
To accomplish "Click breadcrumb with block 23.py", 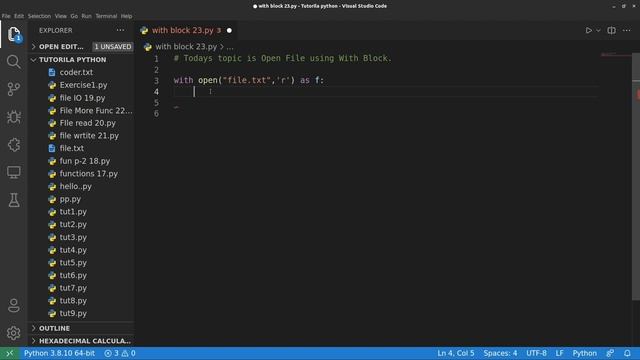I will pyautogui.click(x=186, y=47).
